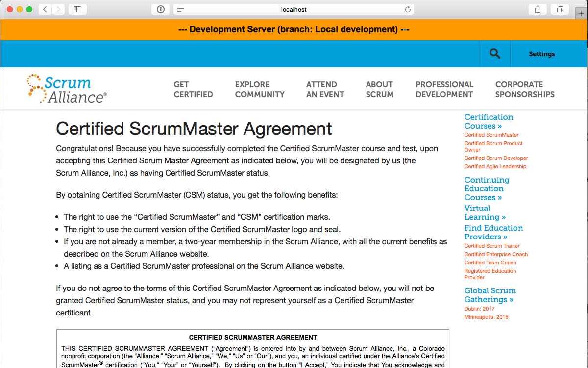Open the Professional Development menu

[x=444, y=89]
